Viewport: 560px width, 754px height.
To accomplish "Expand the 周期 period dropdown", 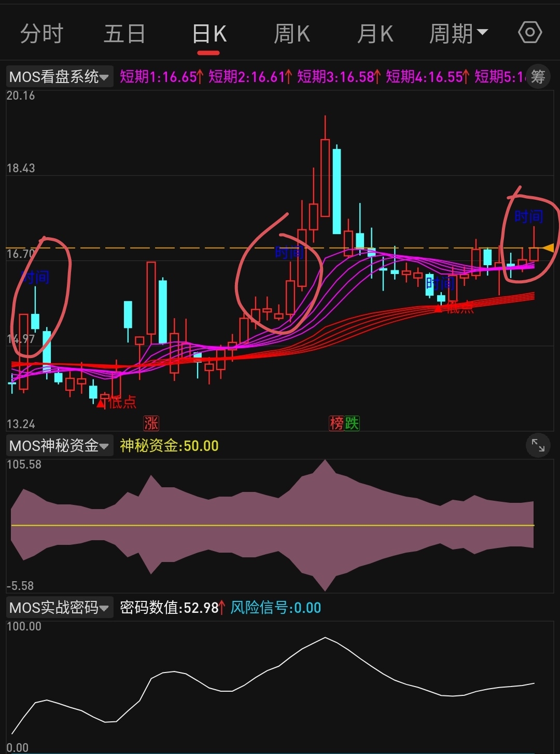I will pyautogui.click(x=458, y=34).
